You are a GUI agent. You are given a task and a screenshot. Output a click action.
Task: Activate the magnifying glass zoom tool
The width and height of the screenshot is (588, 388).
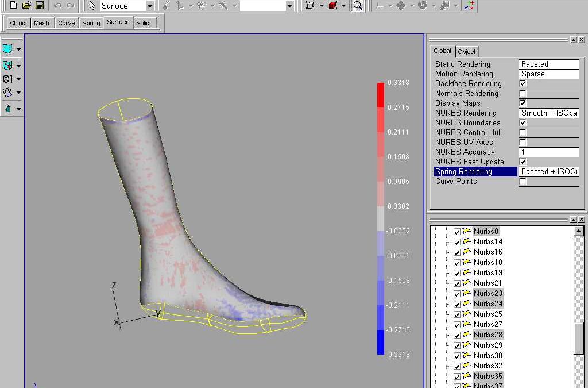358,6
